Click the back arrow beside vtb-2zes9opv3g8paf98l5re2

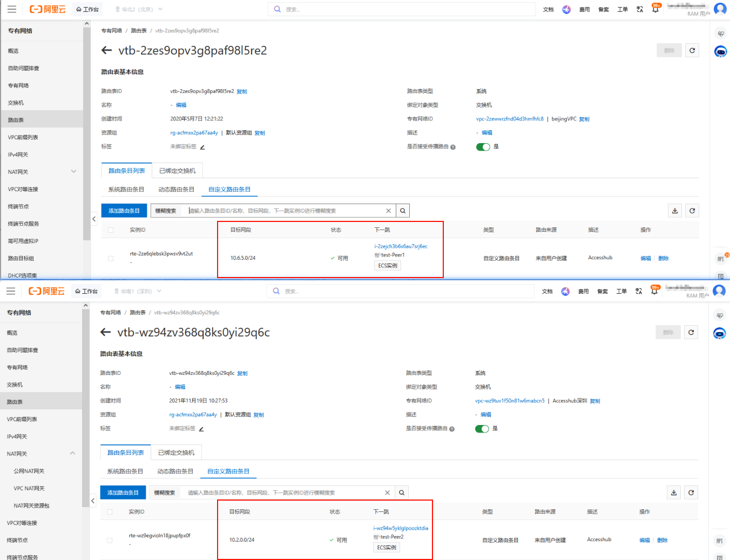click(x=106, y=50)
